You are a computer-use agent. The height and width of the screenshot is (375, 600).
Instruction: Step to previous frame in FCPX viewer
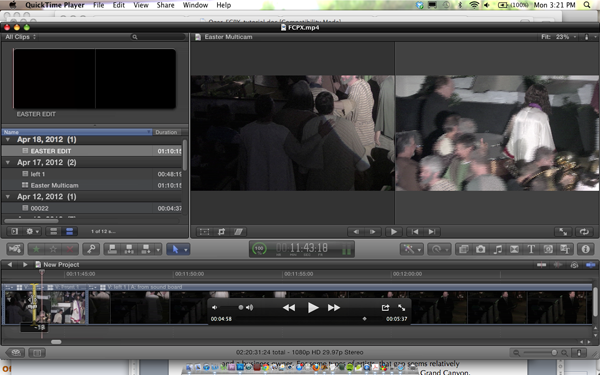point(356,232)
